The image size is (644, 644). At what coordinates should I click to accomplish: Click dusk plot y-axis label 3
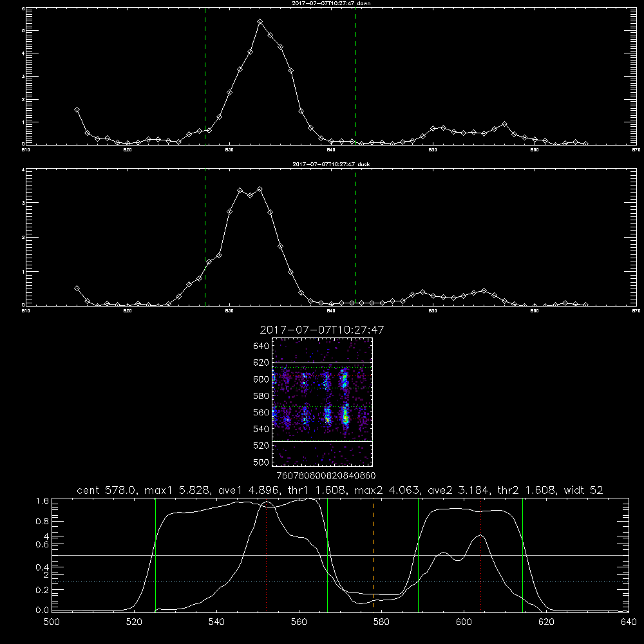point(23,203)
